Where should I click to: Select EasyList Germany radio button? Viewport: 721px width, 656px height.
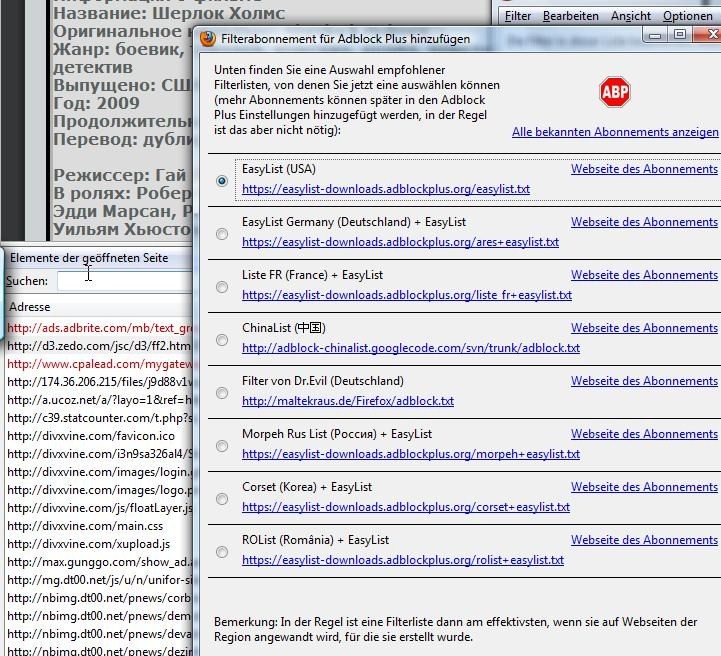point(222,234)
